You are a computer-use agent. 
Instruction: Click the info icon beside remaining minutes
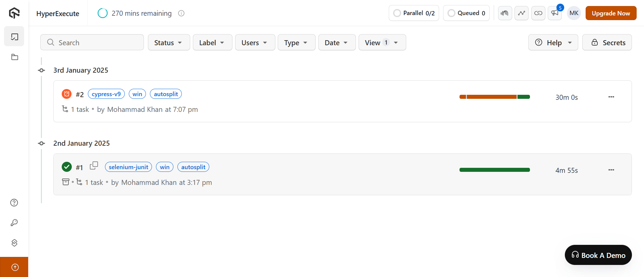(181, 13)
